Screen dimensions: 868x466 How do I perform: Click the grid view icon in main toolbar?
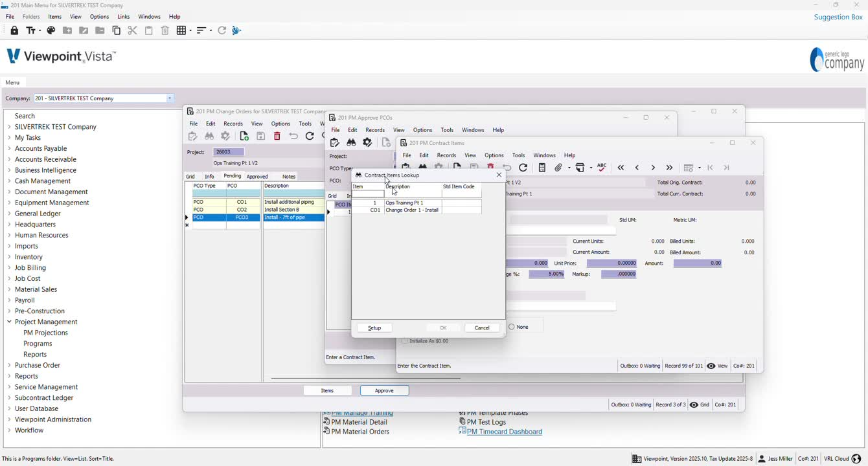point(184,30)
